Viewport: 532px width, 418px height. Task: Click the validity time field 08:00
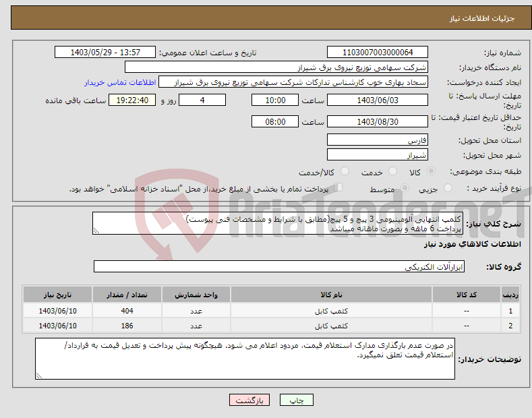tap(275, 121)
